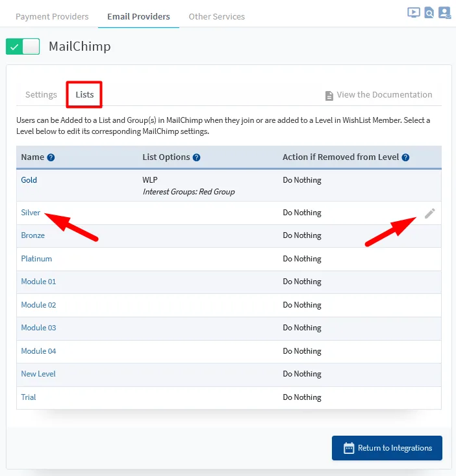Click Do Nothing in Module 03 row

[302, 328]
